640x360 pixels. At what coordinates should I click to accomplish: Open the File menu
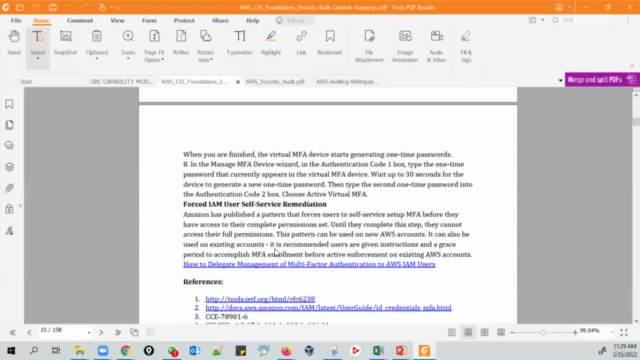[16, 20]
